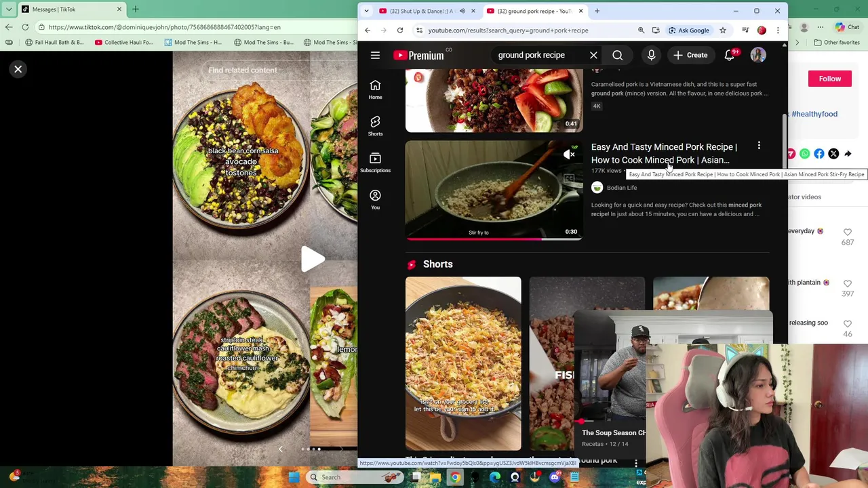Viewport: 868px width, 488px height.
Task: Click the YouTube magnifier search button
Action: pos(618,56)
